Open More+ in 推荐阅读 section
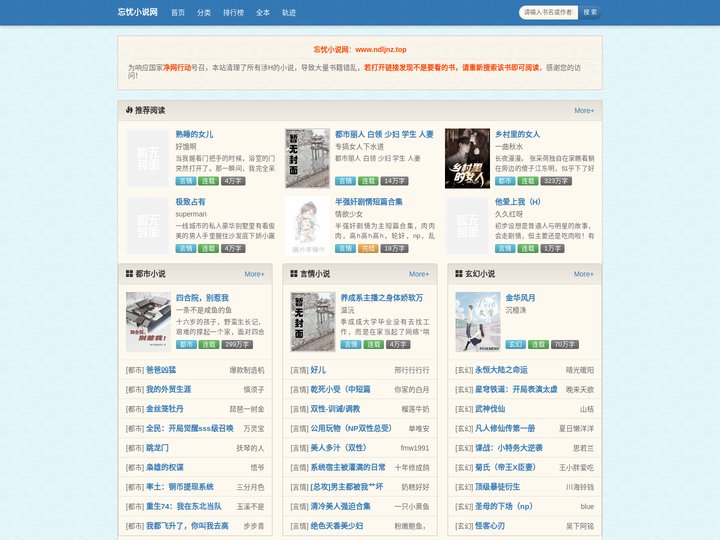Screen dimensions: 720x540 (584, 111)
